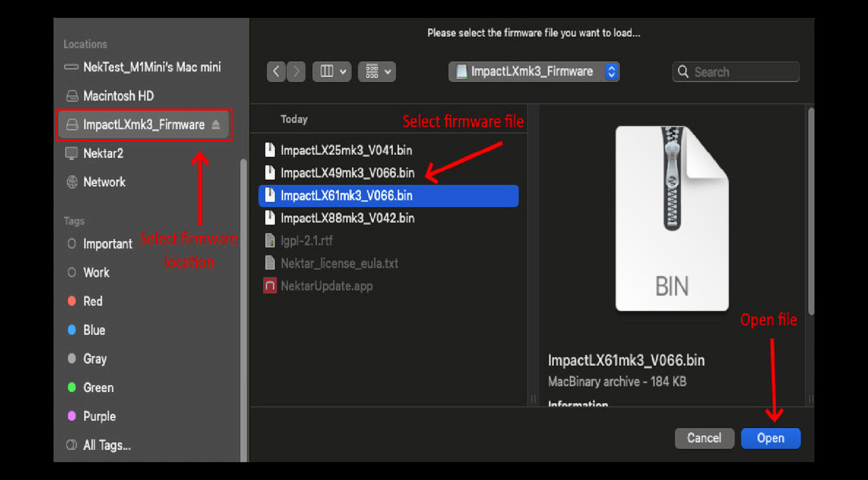Click the lgpl-2.1.rtf file row

pos(388,241)
